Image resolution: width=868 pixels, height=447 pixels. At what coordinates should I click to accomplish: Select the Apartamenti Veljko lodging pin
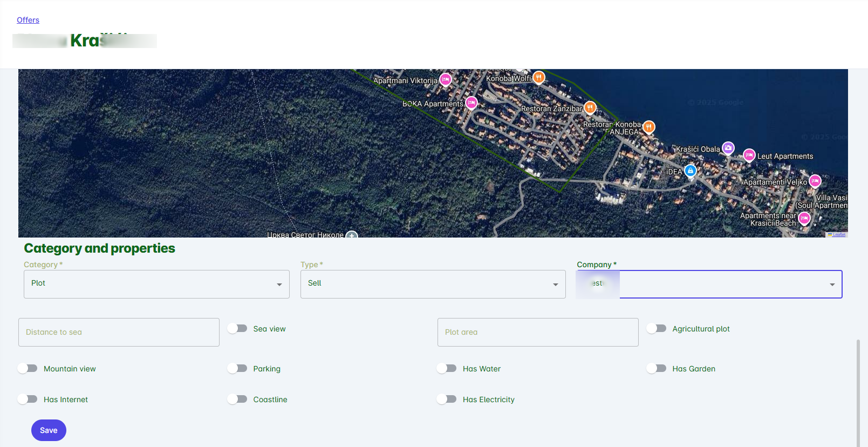[815, 181]
